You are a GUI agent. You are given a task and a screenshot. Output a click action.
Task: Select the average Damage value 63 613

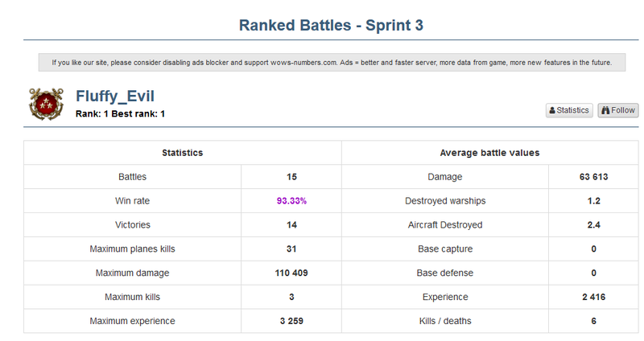[x=593, y=177]
